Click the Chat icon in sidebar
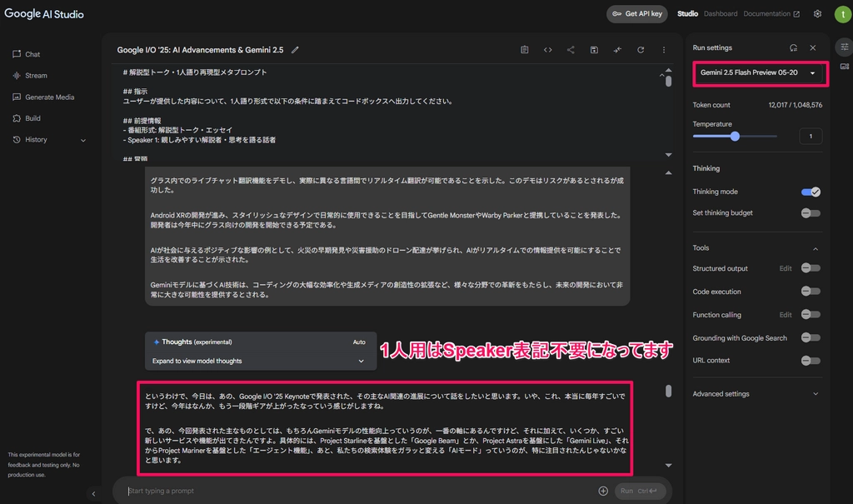Viewport: 853px width, 504px height. 17,54
